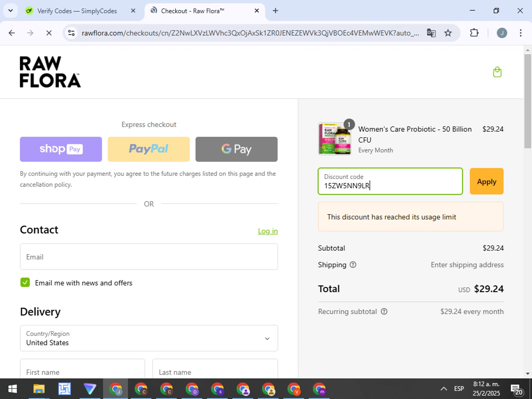Uncheck Email me with news and offers

25,282
